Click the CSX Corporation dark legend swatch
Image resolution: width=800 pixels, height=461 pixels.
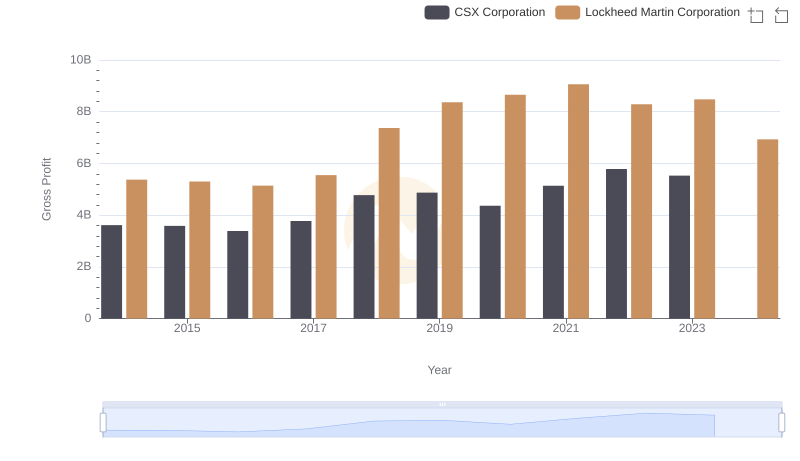click(x=437, y=12)
